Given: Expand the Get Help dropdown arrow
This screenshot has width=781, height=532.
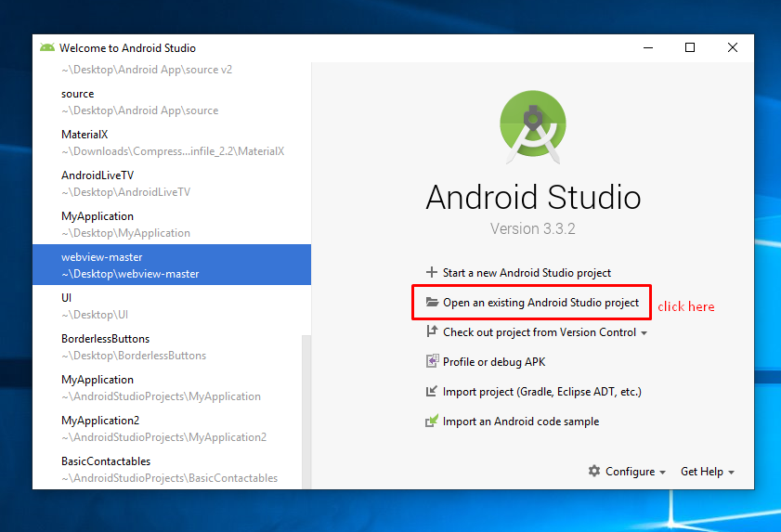Looking at the screenshot, I should pyautogui.click(x=731, y=473).
